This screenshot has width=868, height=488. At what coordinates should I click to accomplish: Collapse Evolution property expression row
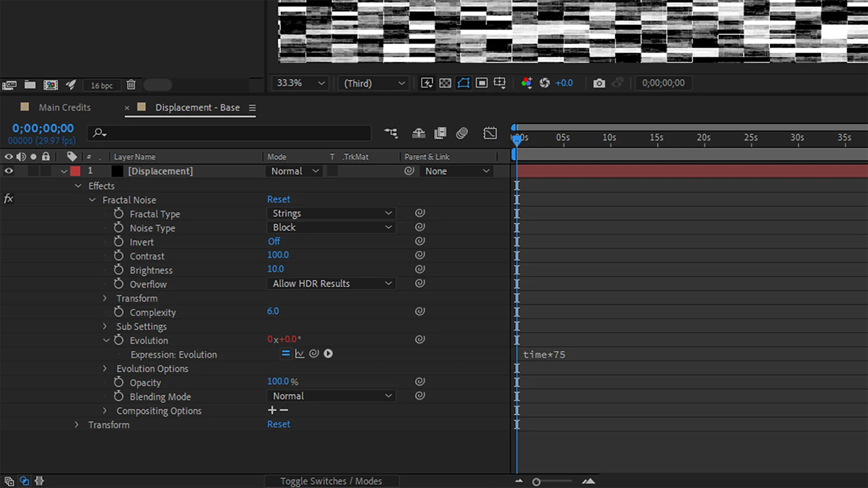[x=106, y=340]
